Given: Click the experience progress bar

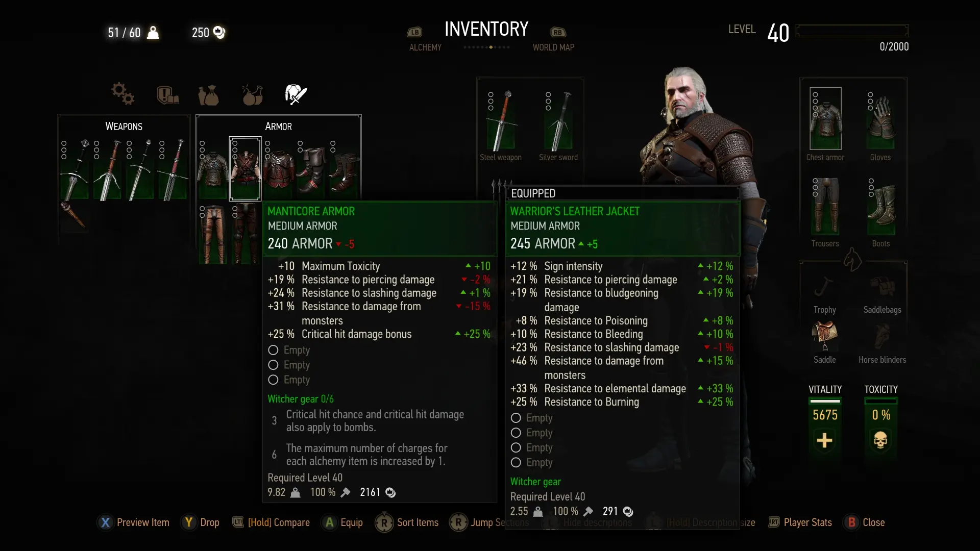Looking at the screenshot, I should coord(852,31).
